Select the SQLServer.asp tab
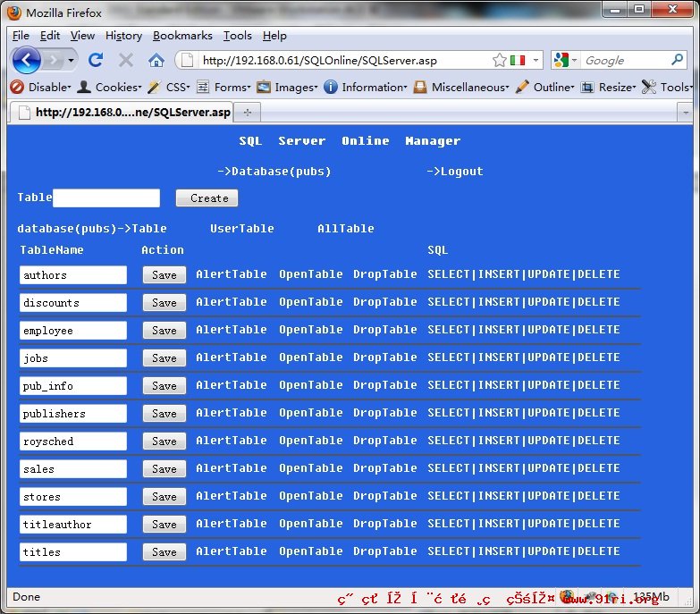The height and width of the screenshot is (614, 700). 122,112
